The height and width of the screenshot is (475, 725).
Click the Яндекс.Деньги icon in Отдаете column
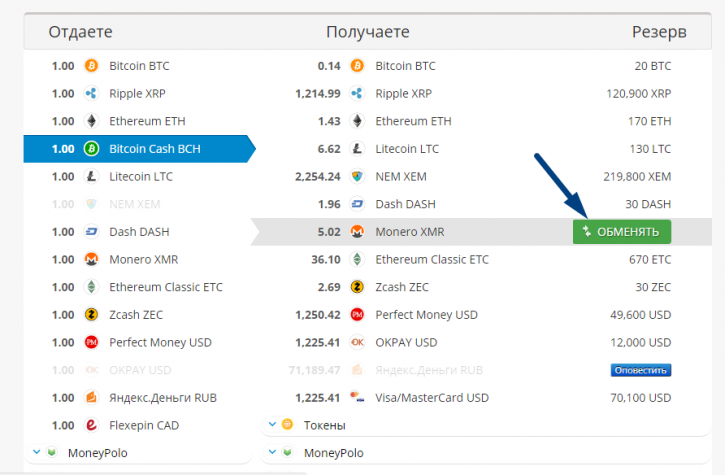(x=91, y=398)
